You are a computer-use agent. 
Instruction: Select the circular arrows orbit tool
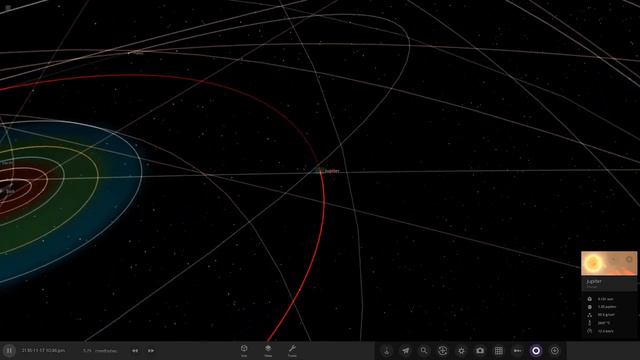(x=442, y=351)
